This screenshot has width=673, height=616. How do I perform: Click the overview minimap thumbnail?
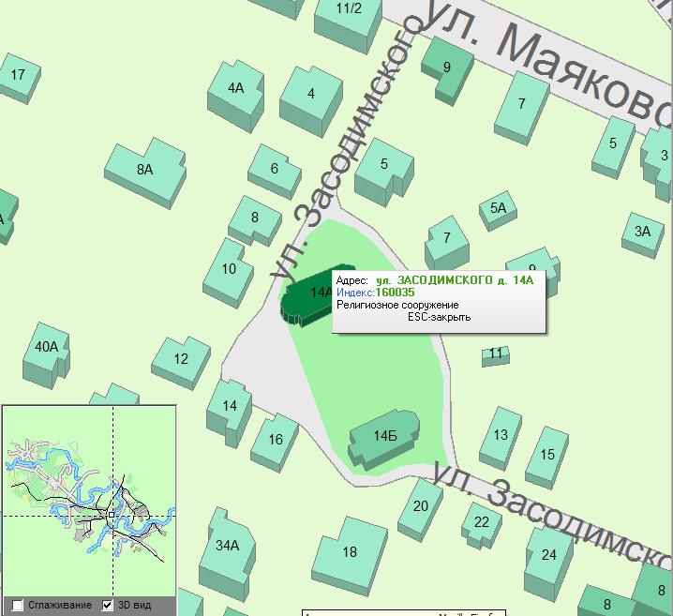click(89, 499)
